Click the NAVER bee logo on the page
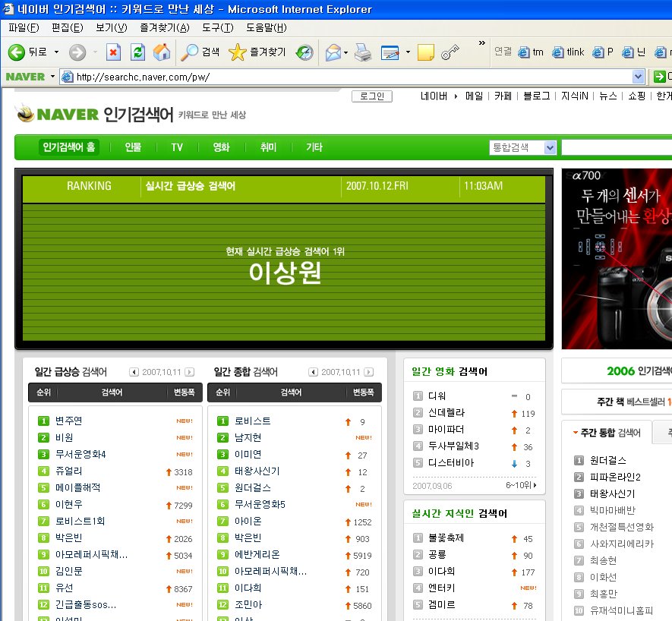The height and width of the screenshot is (621, 672). [x=58, y=114]
